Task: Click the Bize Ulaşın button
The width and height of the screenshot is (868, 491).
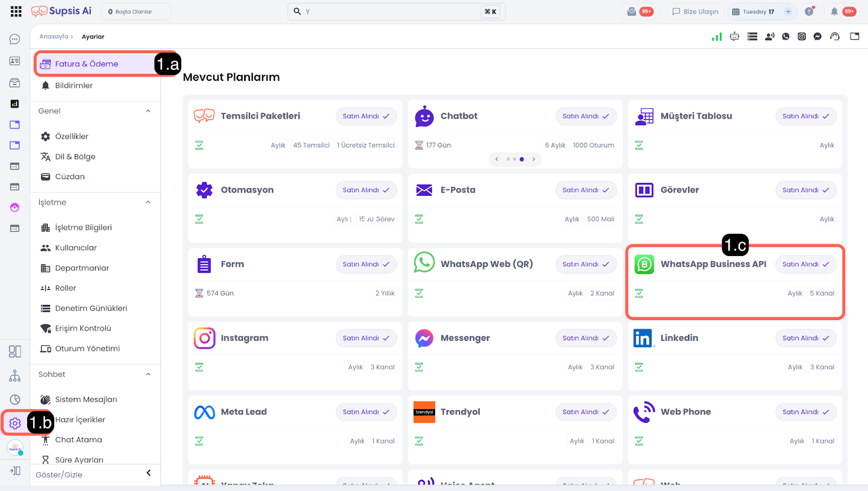Action: 695,11
